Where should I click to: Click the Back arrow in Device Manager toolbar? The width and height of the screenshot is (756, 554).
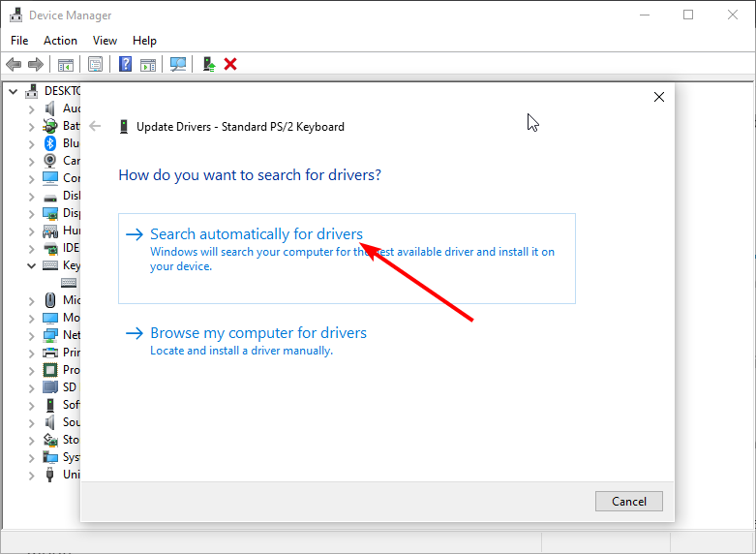pyautogui.click(x=14, y=64)
